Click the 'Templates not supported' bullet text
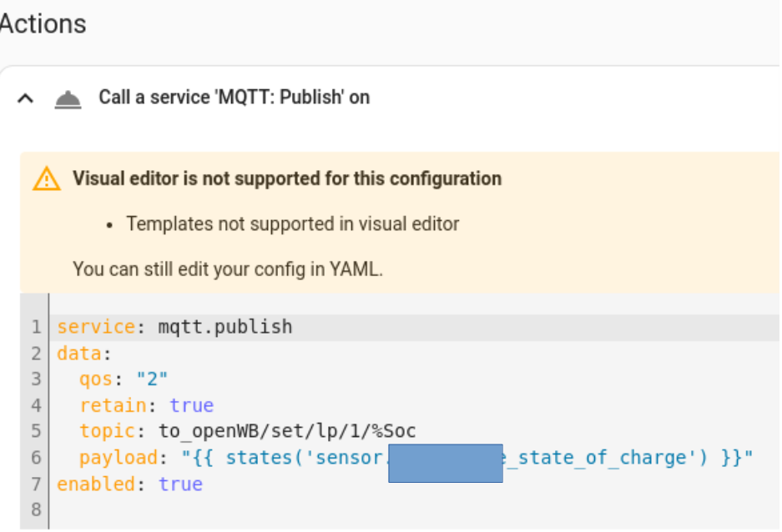The image size is (782, 532). [292, 223]
